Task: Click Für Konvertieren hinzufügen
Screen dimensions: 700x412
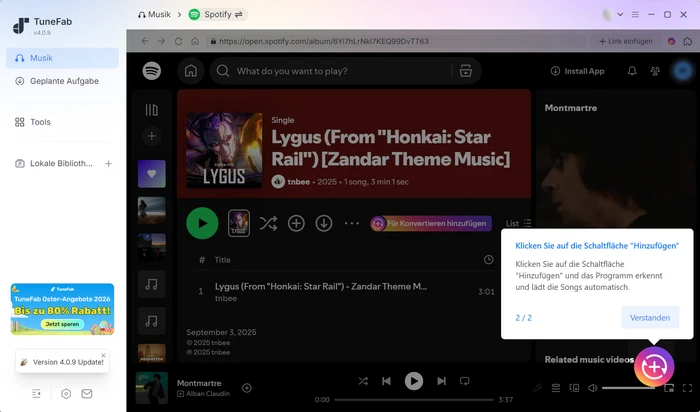Action: coord(431,223)
